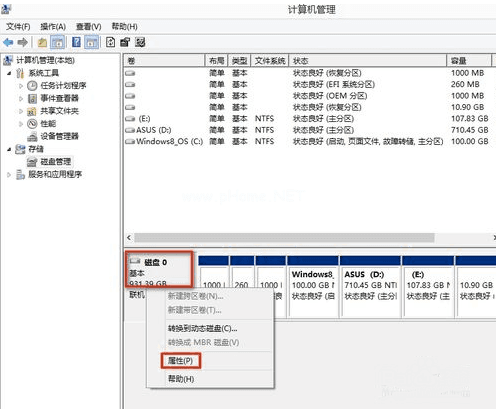This screenshot has height=409, width=496.
Task: Choose 属性(P) in the context menu
Action: click(180, 361)
